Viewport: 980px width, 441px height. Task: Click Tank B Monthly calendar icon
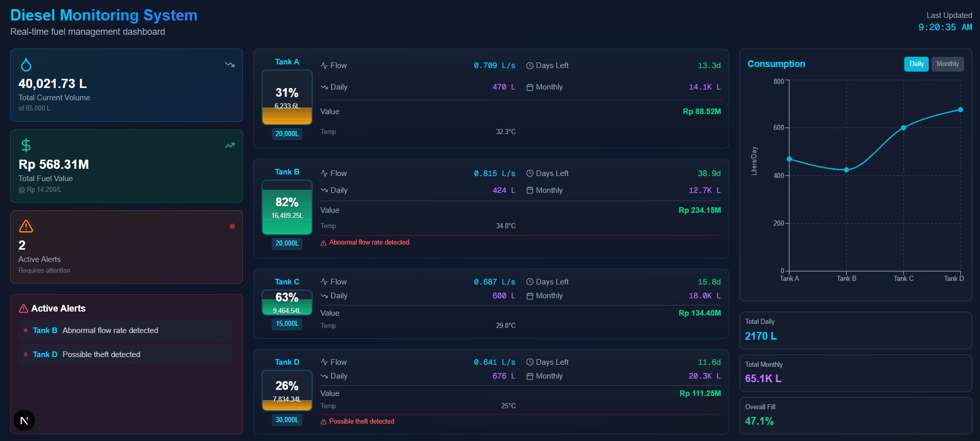tap(530, 190)
